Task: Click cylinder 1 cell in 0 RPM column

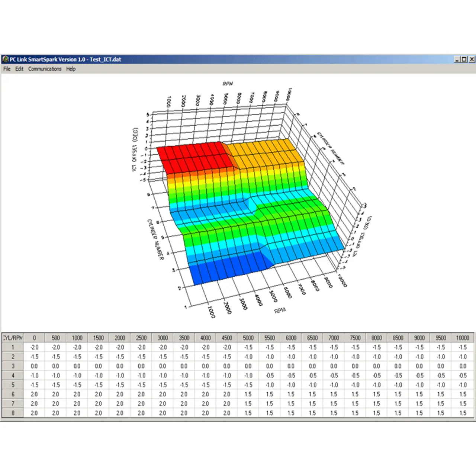Action: click(34, 347)
